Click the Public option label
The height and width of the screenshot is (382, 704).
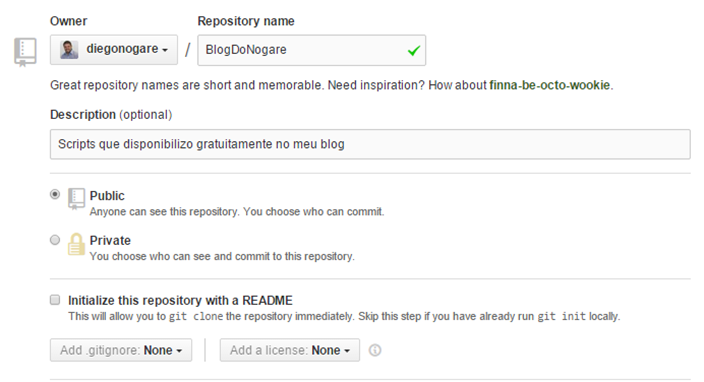(107, 196)
